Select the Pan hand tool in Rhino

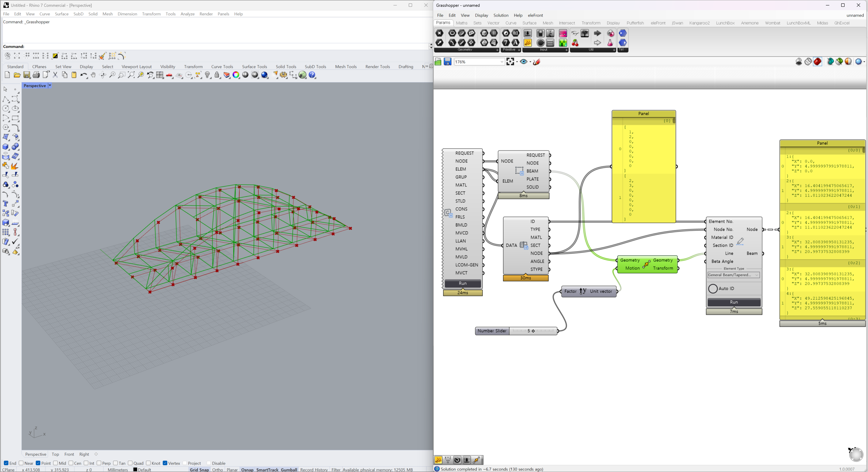93,75
